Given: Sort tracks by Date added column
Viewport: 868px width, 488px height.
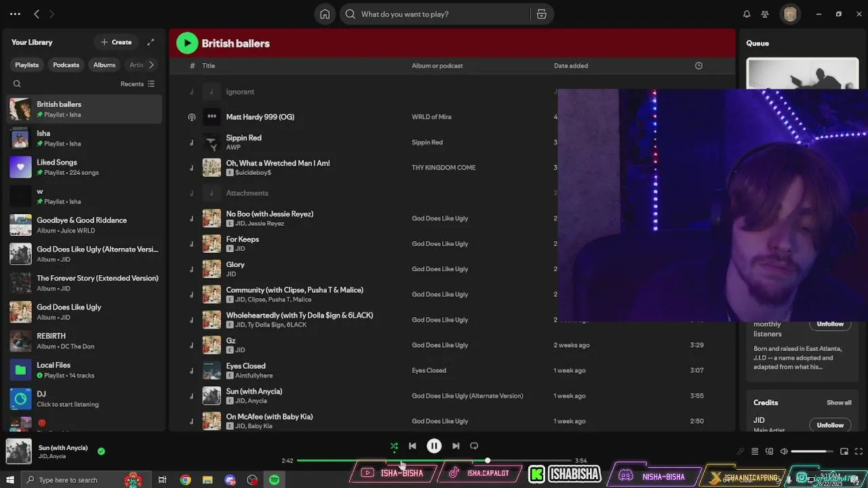Looking at the screenshot, I should coord(570,66).
